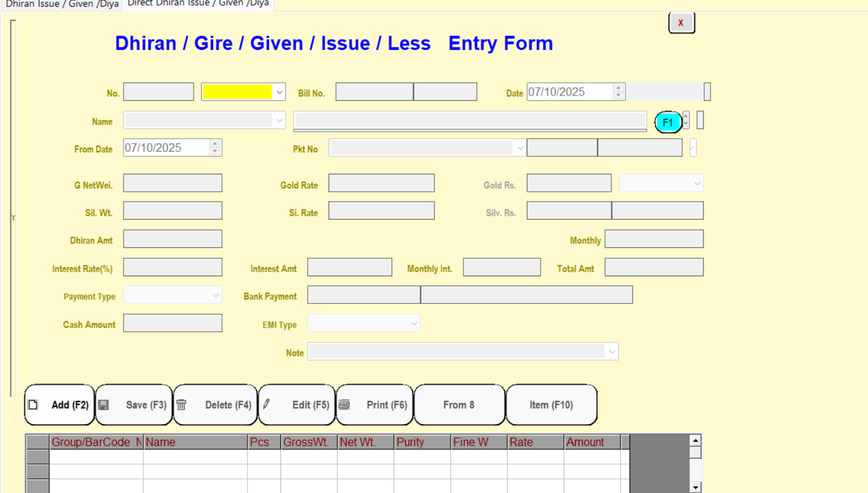This screenshot has height=493, width=868.
Task: Click the Edit (F5) pencil icon
Action: pyautogui.click(x=266, y=404)
